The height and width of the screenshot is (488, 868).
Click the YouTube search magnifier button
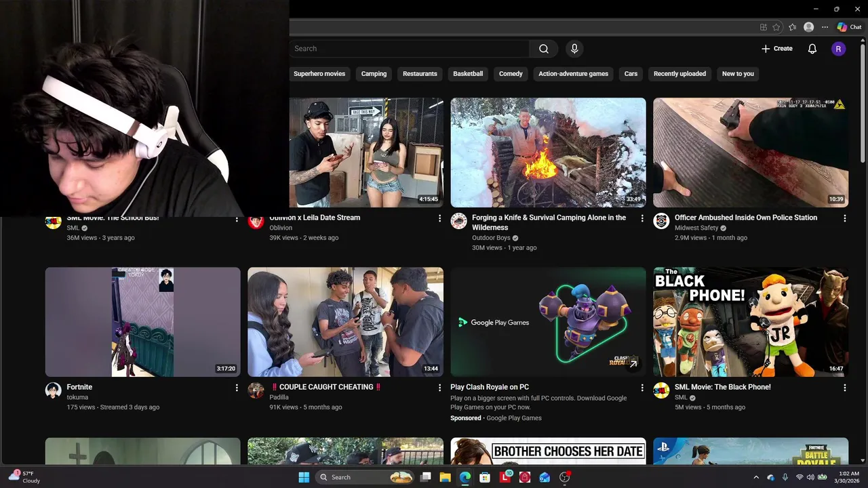point(544,49)
